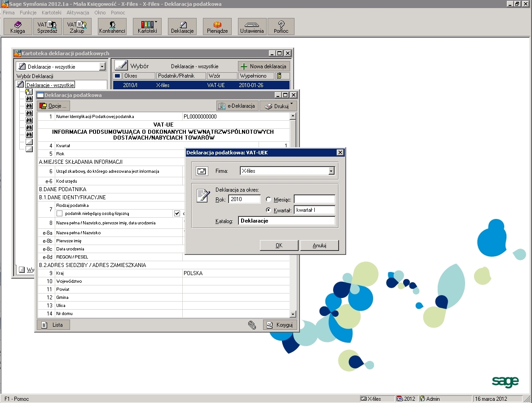Open Deklaracje from the main toolbar

182,26
